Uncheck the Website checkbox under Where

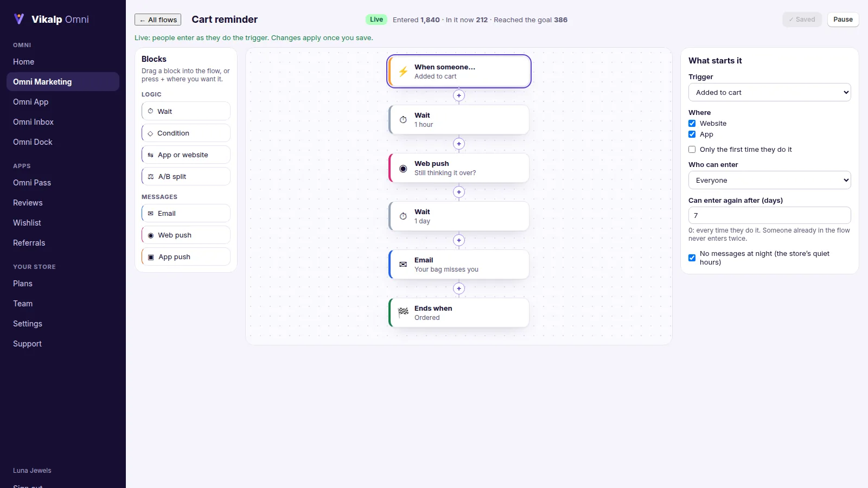coord(692,124)
